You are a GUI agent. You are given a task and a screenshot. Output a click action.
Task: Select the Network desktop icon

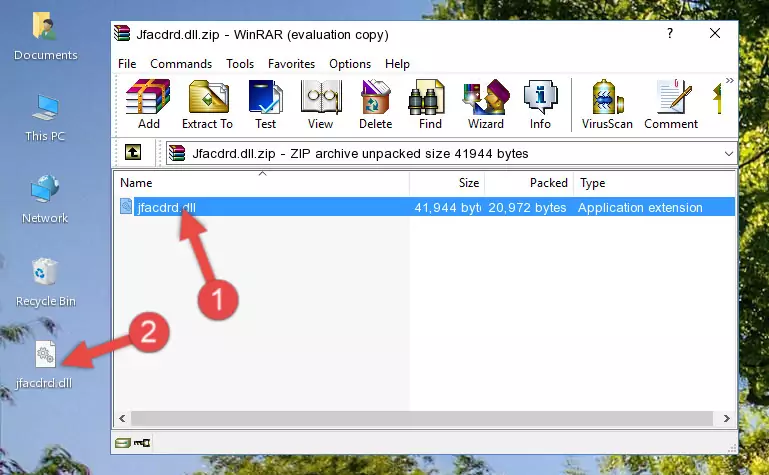click(45, 200)
